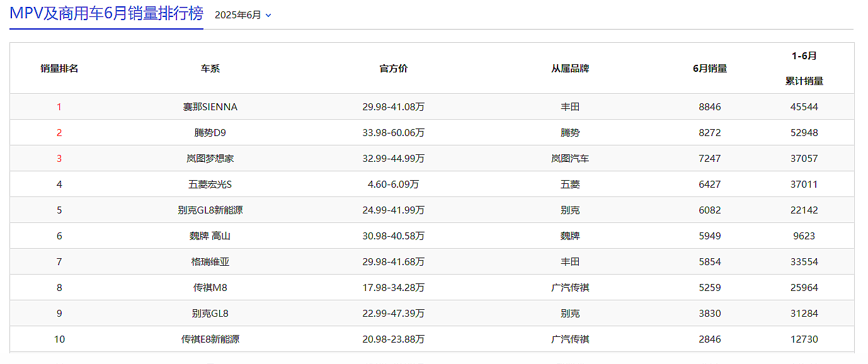Select the 五菱宏光S series entry
Screen dimensions: 868x364
(x=210, y=185)
